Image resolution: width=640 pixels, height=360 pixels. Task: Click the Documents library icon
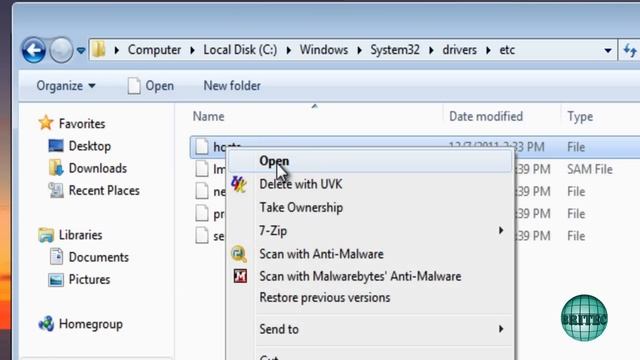pyautogui.click(x=56, y=257)
